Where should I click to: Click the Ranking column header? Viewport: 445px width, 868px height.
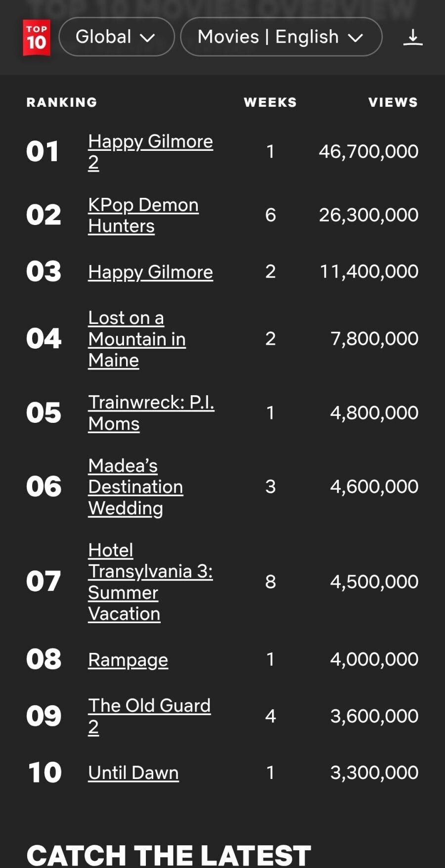coord(62,102)
